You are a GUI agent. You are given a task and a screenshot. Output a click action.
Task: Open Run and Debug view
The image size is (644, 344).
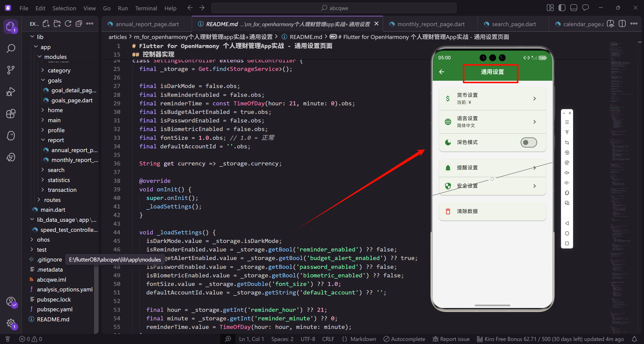click(11, 92)
